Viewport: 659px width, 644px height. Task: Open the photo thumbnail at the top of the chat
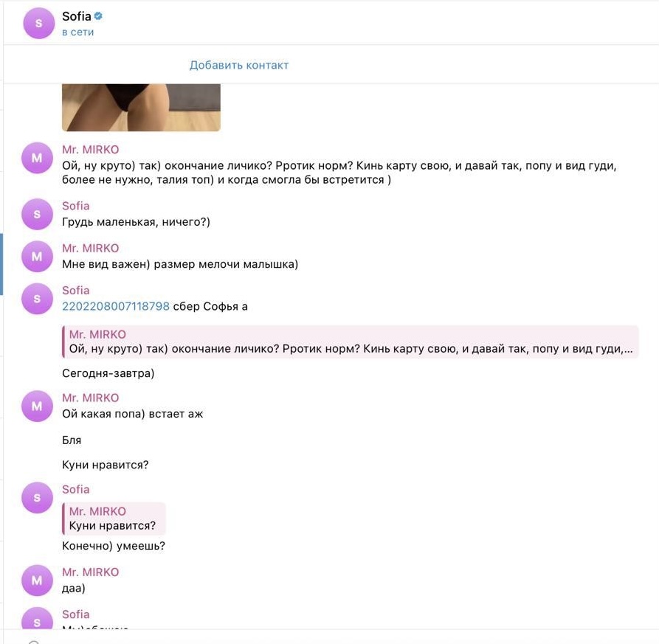[x=141, y=108]
